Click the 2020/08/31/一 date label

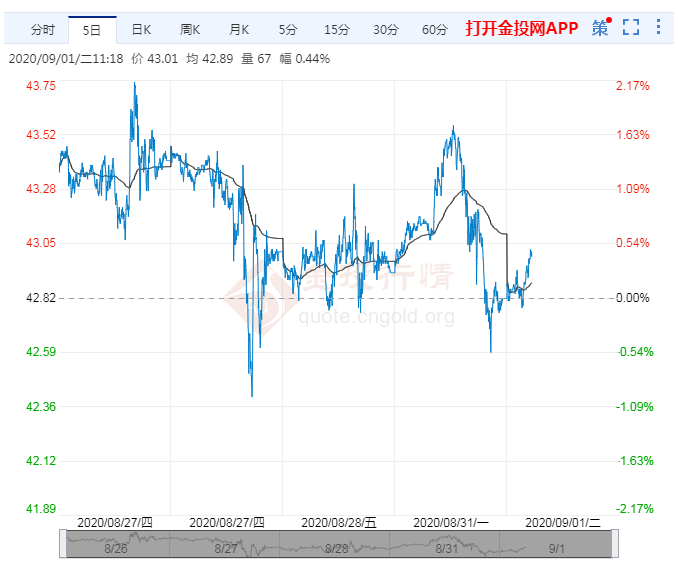click(451, 523)
